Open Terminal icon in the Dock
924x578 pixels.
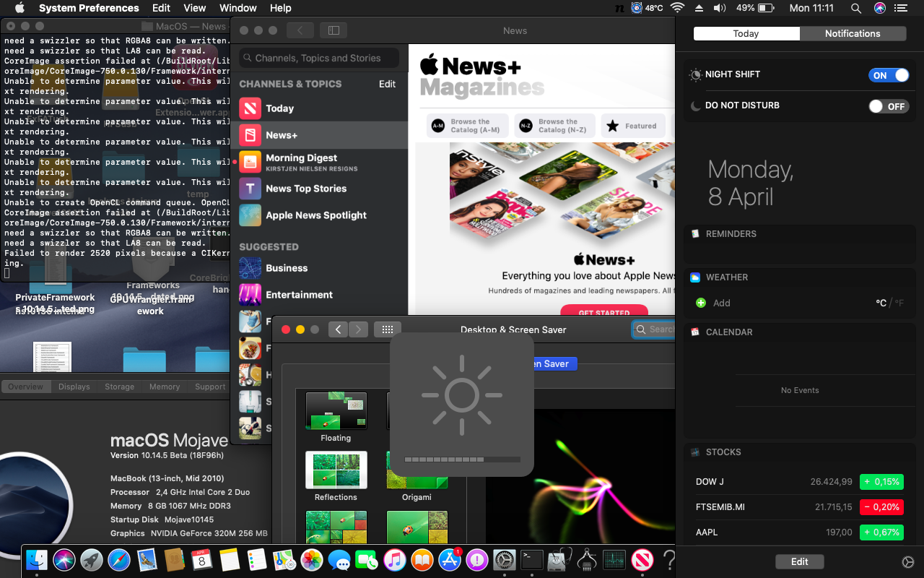pyautogui.click(x=532, y=560)
